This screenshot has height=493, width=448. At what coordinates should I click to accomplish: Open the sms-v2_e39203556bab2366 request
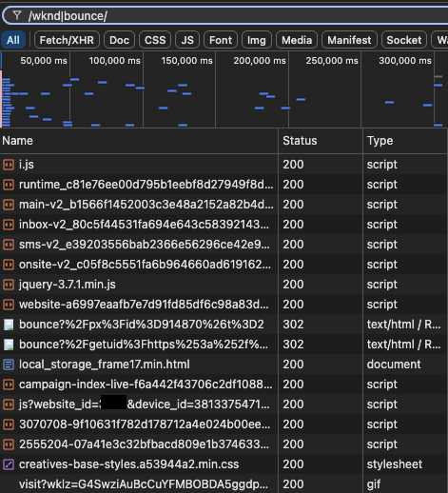(224, 245)
